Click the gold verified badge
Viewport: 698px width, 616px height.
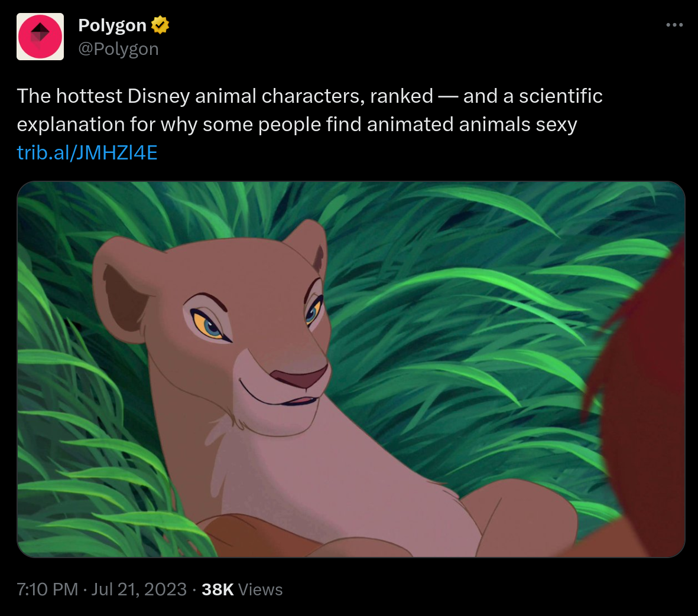pyautogui.click(x=160, y=25)
